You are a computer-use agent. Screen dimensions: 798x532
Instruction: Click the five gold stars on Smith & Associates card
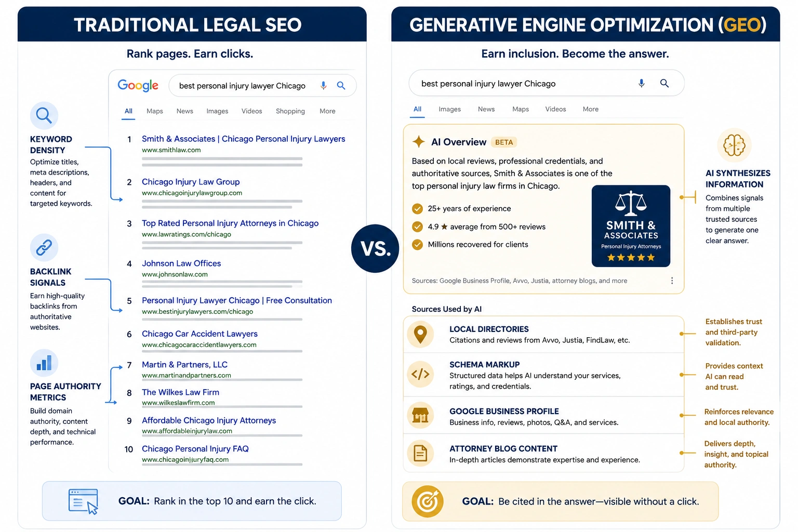[631, 258]
